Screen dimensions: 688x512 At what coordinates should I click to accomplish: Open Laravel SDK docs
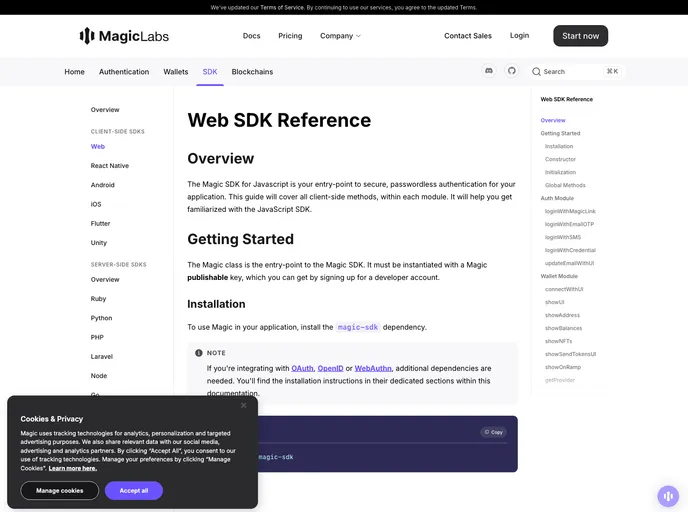pyautogui.click(x=102, y=357)
